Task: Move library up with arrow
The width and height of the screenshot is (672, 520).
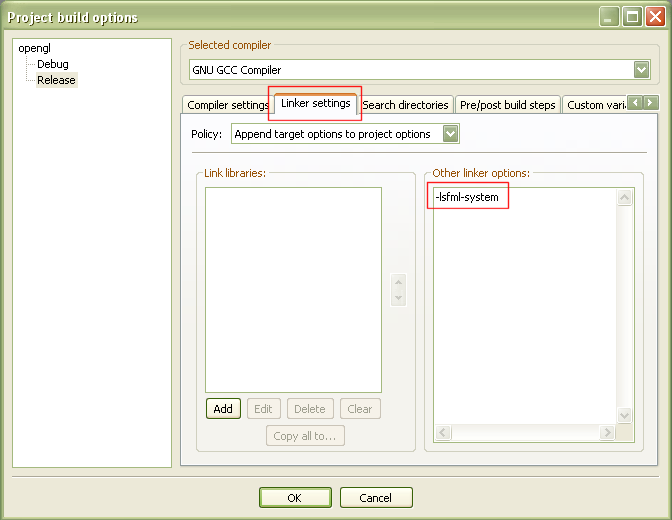Action: (x=399, y=282)
